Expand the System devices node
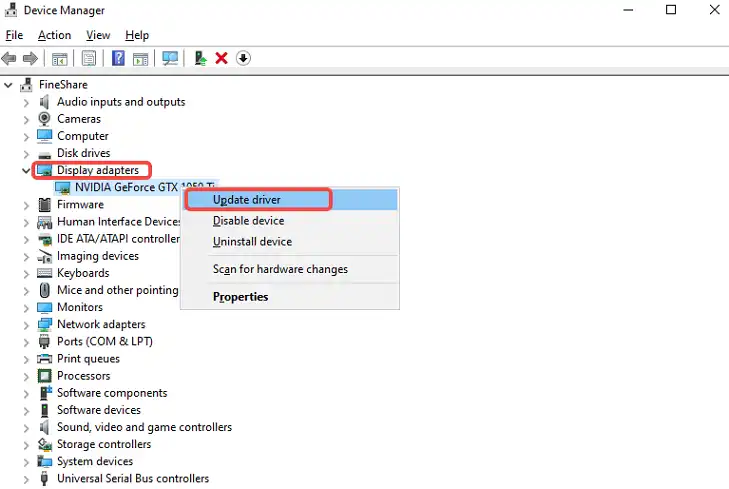This screenshot has height=489, width=729. [26, 462]
